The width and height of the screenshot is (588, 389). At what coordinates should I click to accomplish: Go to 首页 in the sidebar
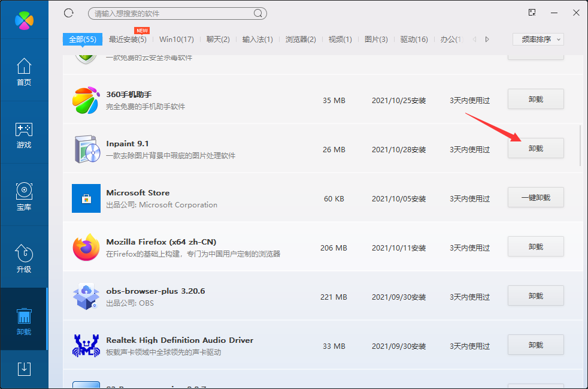pyautogui.click(x=24, y=72)
